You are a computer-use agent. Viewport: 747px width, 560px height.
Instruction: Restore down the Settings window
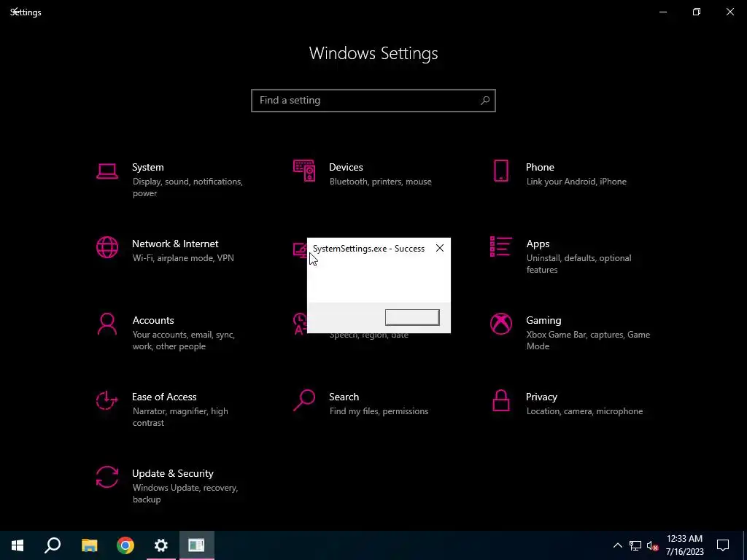(x=697, y=12)
